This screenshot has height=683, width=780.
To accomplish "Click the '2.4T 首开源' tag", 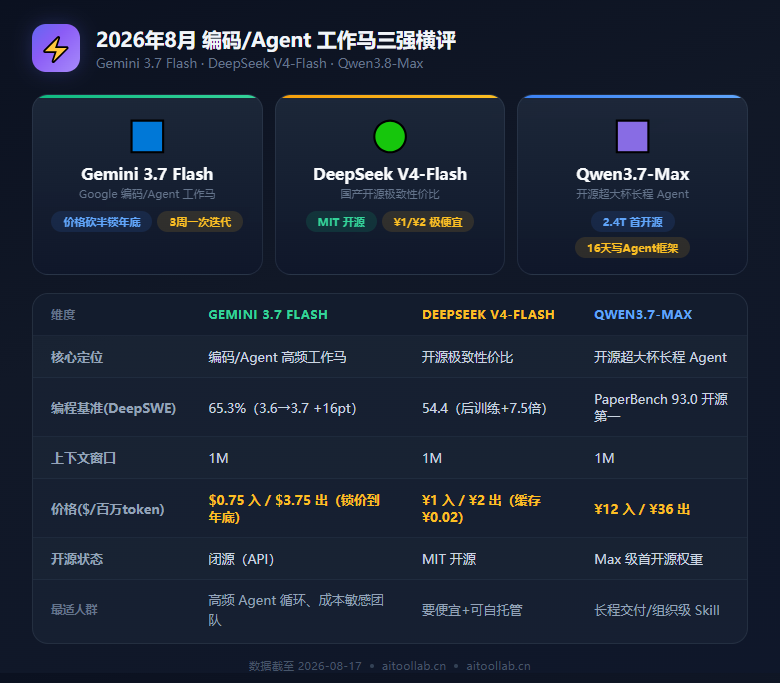I will pyautogui.click(x=632, y=222).
